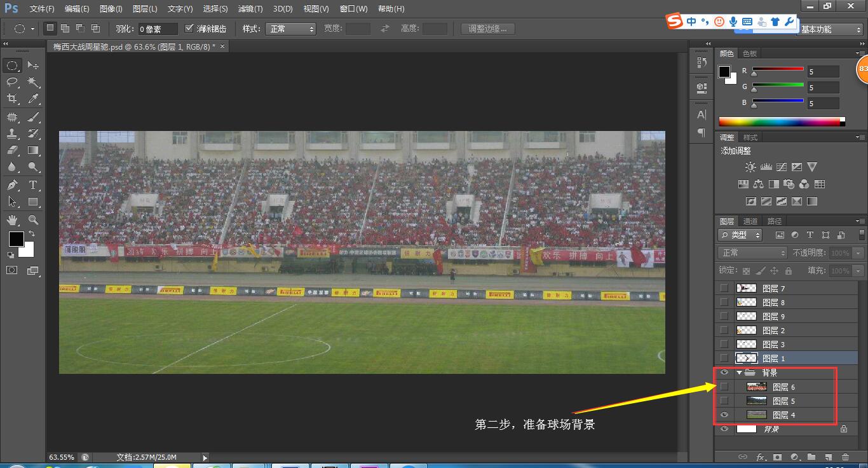This screenshot has height=468, width=868.
Task: Select the Brush tool
Action: tap(33, 117)
